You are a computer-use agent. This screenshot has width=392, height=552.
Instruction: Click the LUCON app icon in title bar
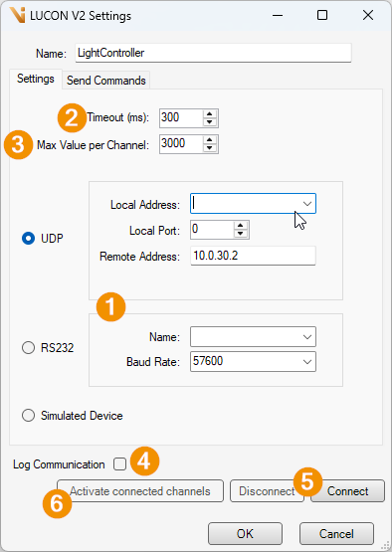[x=17, y=15]
